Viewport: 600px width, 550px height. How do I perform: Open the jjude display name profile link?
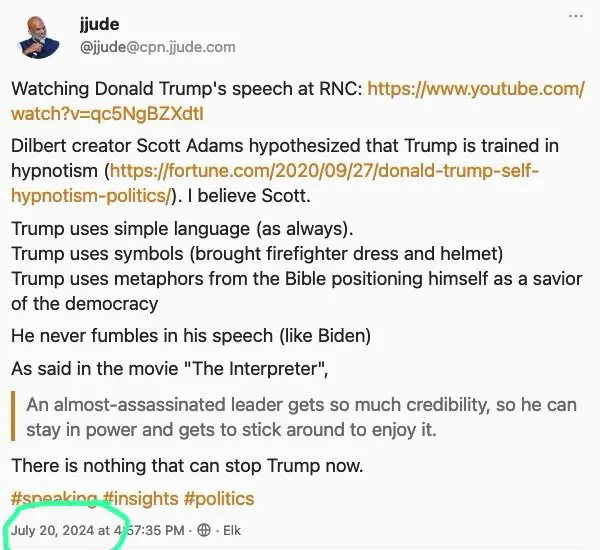tap(99, 25)
